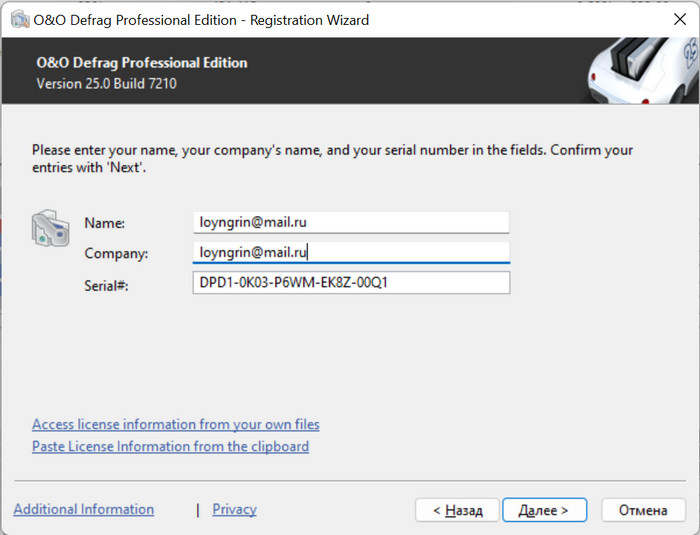Open the Privacy link
Screen dimensions: 700x535
pos(234,510)
